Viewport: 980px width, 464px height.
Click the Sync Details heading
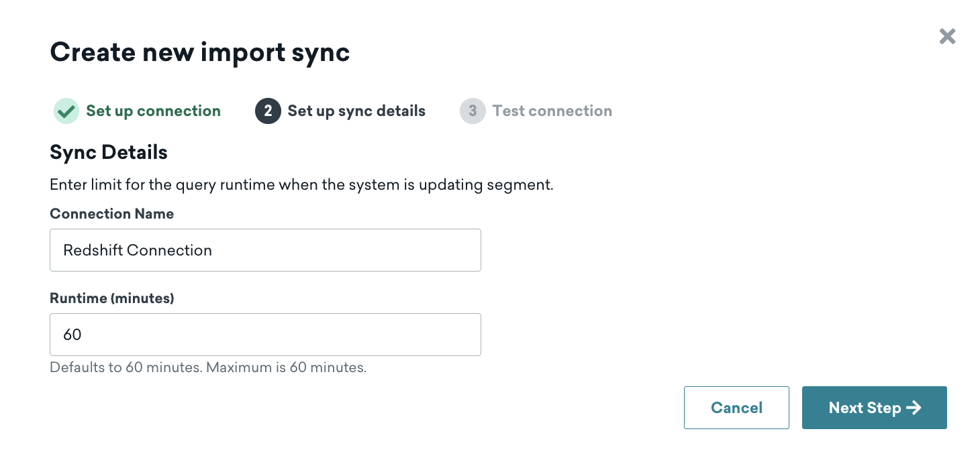pyautogui.click(x=109, y=152)
